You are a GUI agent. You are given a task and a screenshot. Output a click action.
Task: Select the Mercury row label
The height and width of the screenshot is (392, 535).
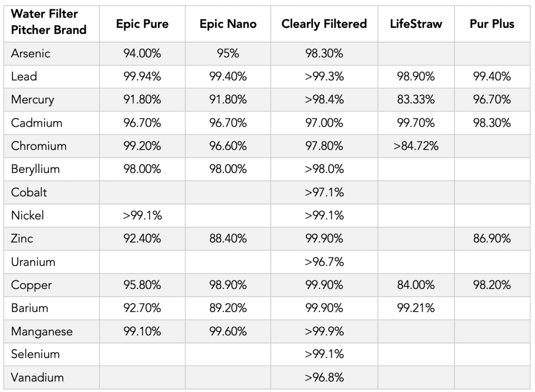(x=33, y=100)
